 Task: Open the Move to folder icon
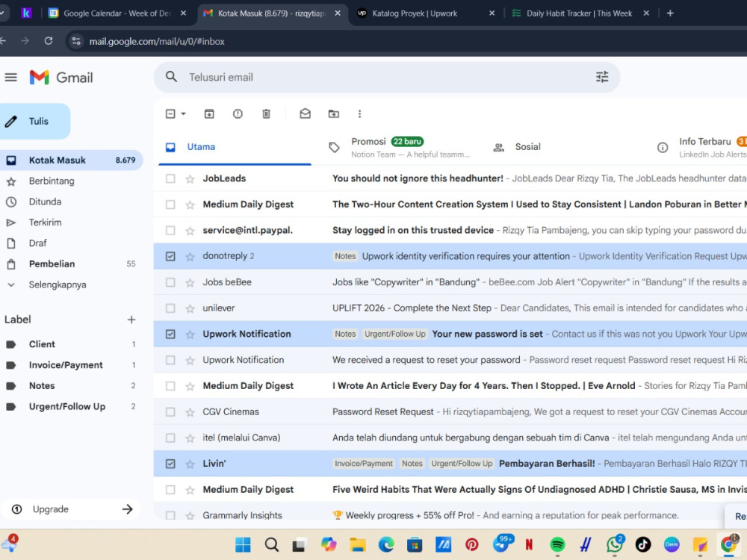[x=333, y=113]
